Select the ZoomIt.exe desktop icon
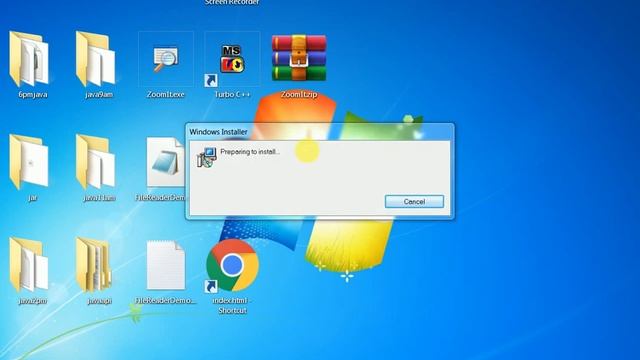The image size is (640, 360). click(166, 60)
